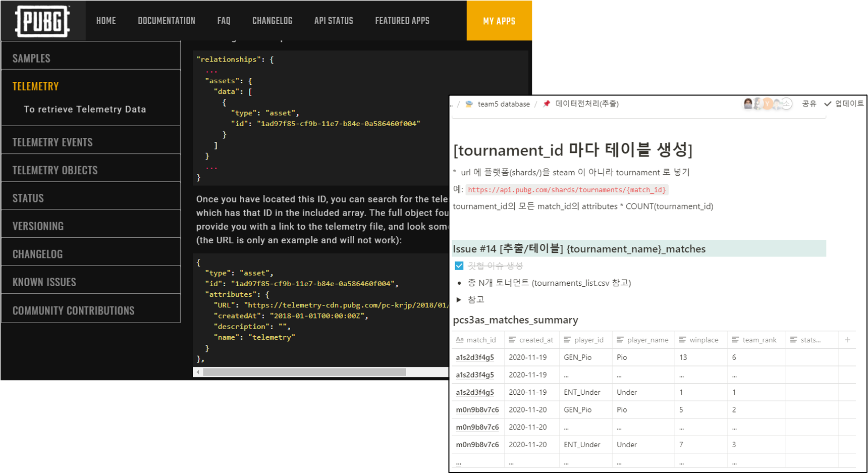
Task: Open the FEATURED APPS page
Action: click(x=402, y=21)
